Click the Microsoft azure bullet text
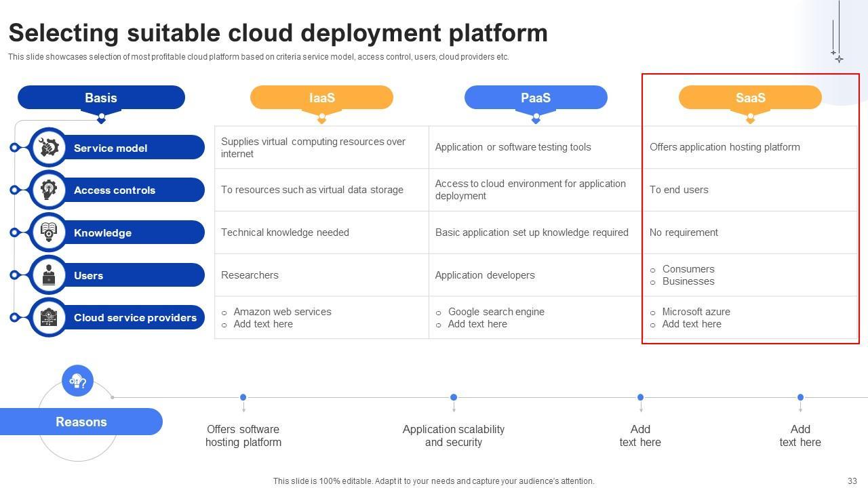The width and height of the screenshot is (868, 488). (x=696, y=312)
